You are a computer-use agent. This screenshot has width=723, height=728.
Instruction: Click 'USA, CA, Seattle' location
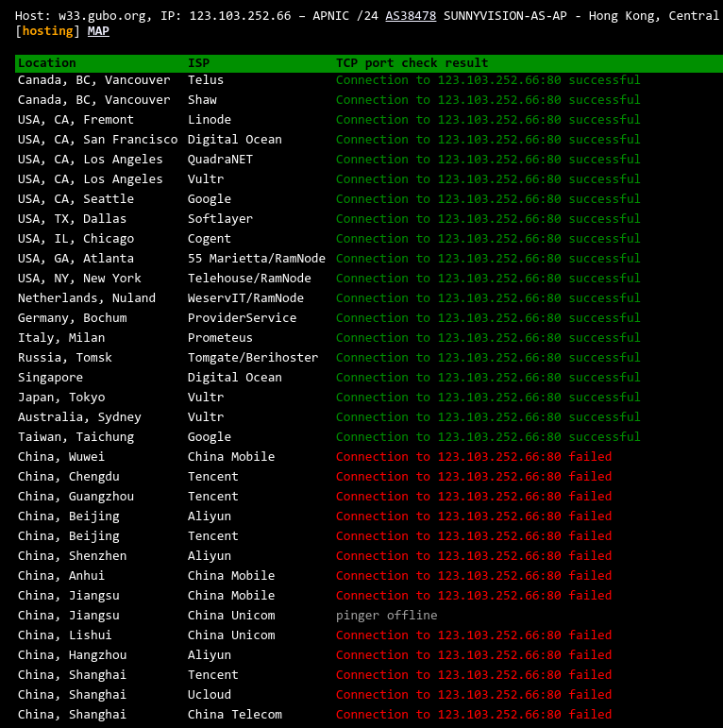pyautogui.click(x=76, y=198)
